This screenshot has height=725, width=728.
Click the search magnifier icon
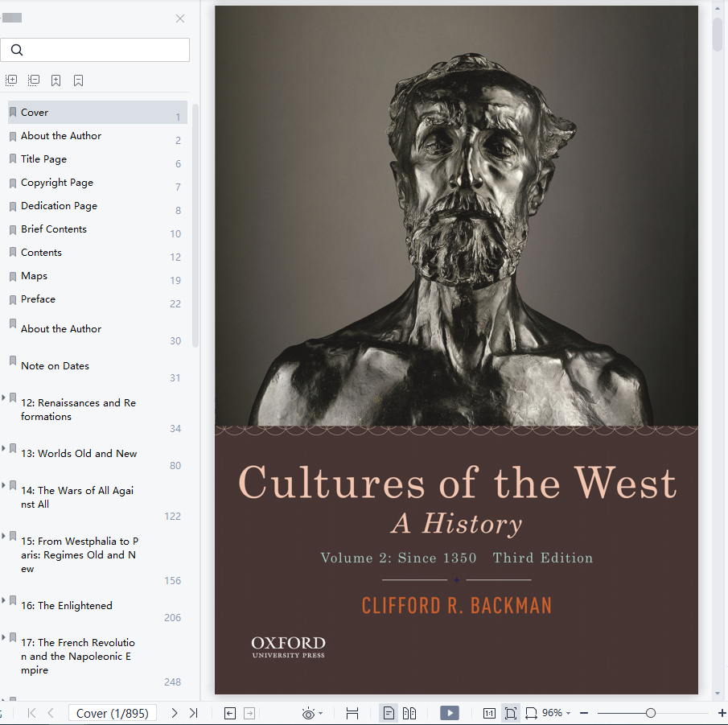point(17,50)
